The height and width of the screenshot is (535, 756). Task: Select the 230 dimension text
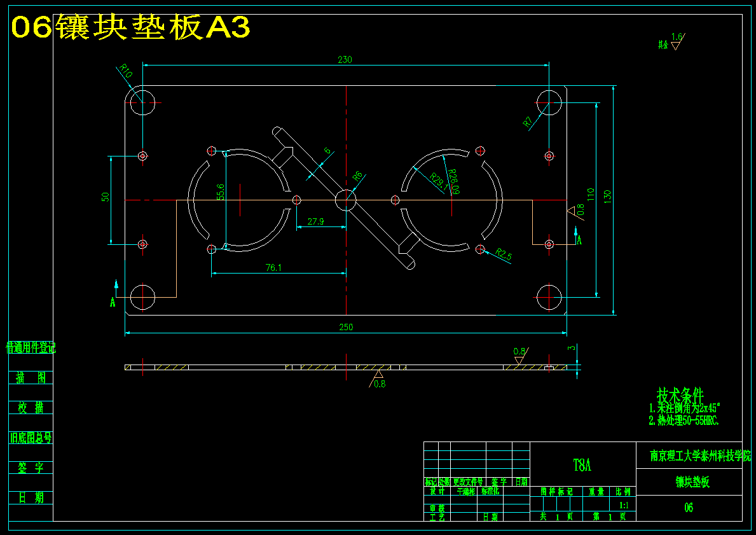(x=345, y=59)
